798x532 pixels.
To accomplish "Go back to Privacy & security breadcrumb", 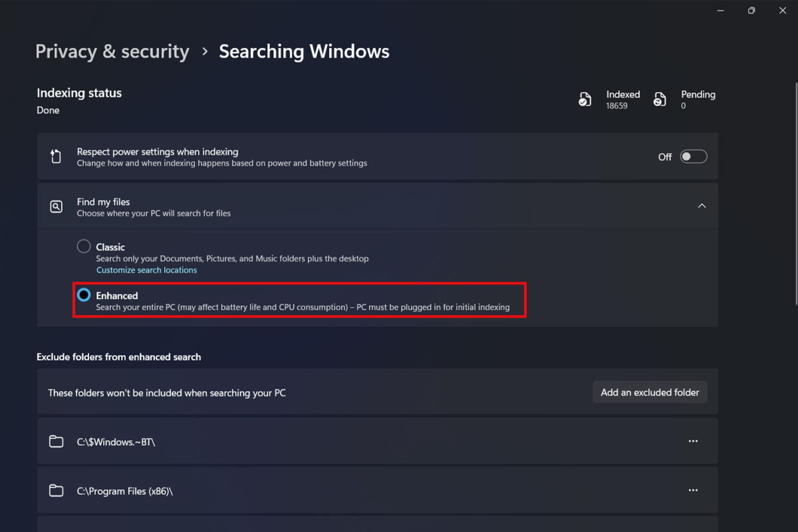I will (x=112, y=52).
